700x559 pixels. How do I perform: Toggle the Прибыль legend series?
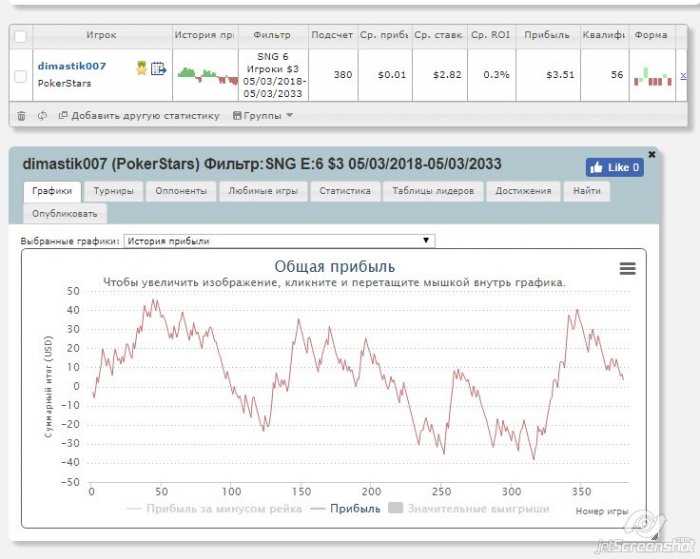pos(346,509)
